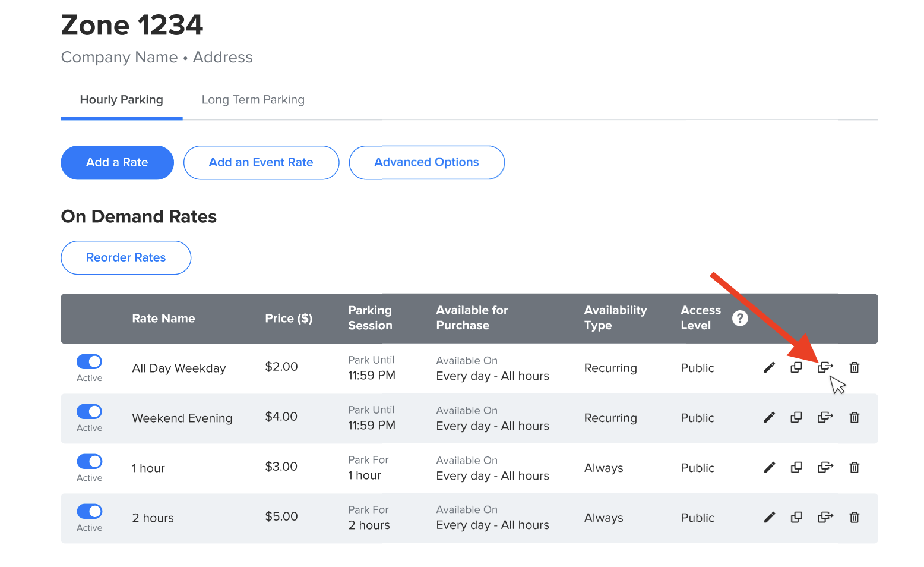
Task: Disable the All Day Weekday rate toggle
Action: 89,361
